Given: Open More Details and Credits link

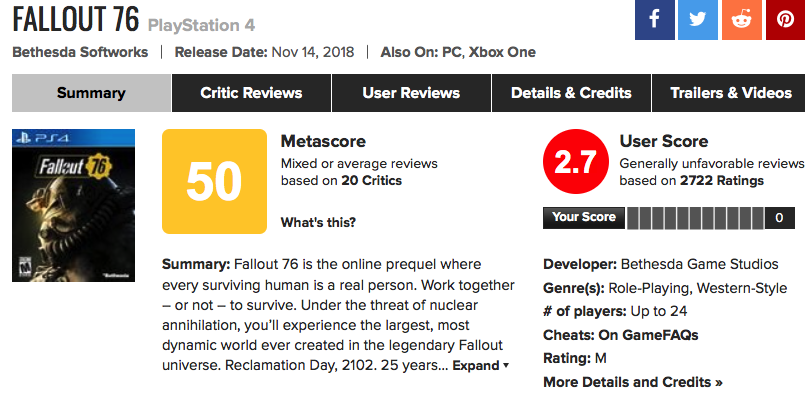Looking at the screenshot, I should [632, 382].
